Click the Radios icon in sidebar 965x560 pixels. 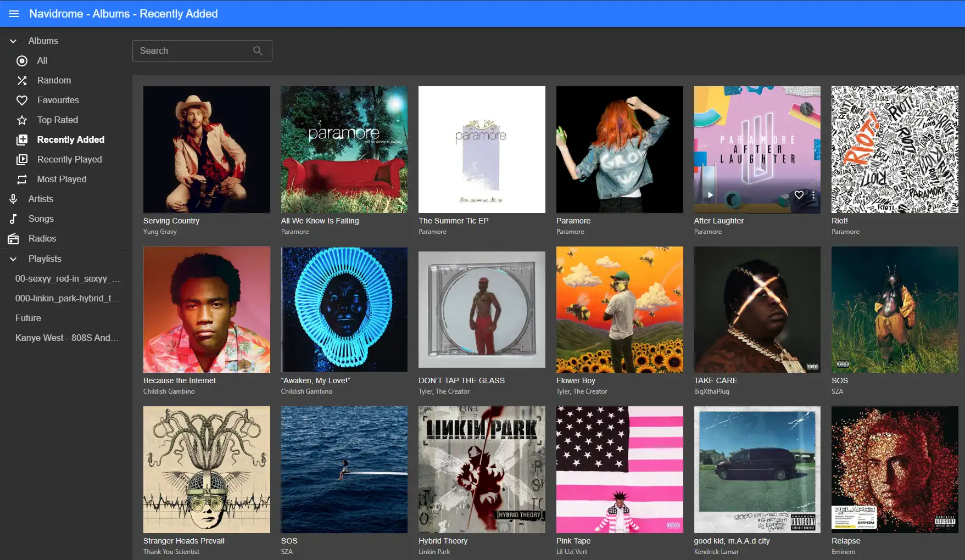click(14, 239)
